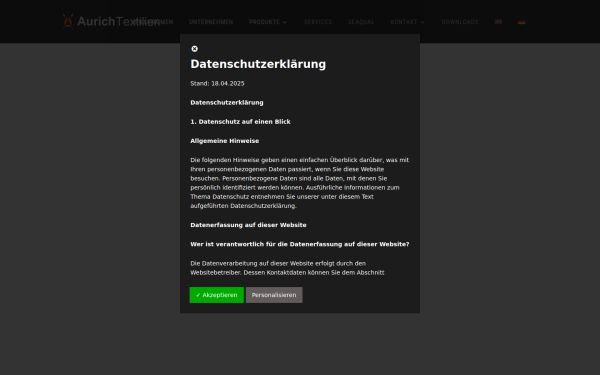Click the 'Stand: 18.04.2025' date text
Viewport: 600px width, 375px height.
click(x=217, y=83)
